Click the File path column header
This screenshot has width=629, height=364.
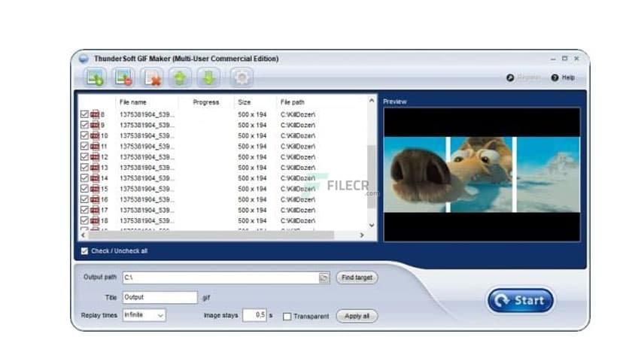click(x=292, y=102)
